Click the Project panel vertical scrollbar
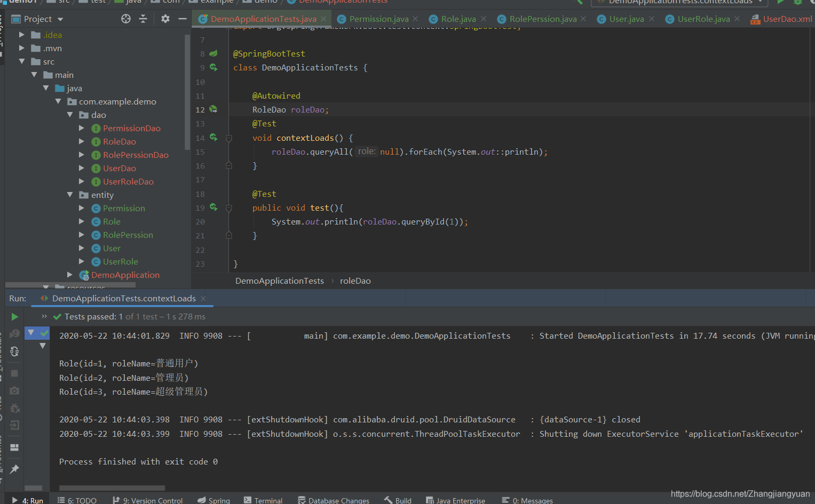This screenshot has height=504, width=815. click(187, 92)
